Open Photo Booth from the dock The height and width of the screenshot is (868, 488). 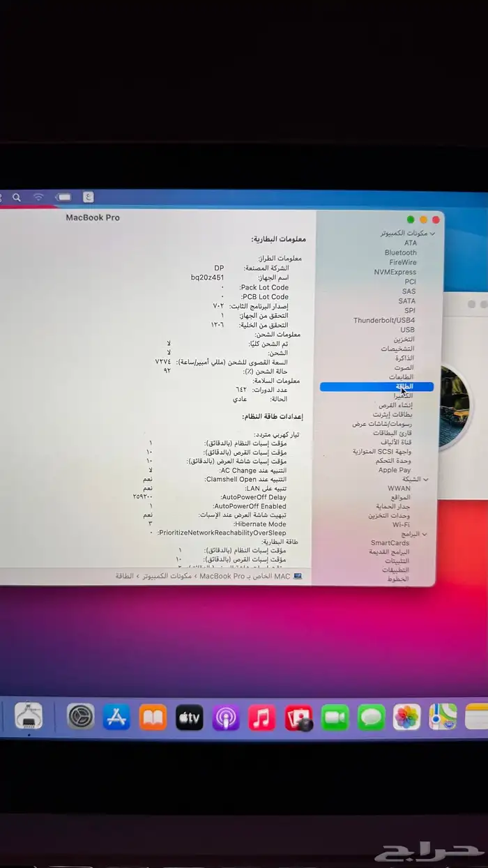tap(298, 717)
